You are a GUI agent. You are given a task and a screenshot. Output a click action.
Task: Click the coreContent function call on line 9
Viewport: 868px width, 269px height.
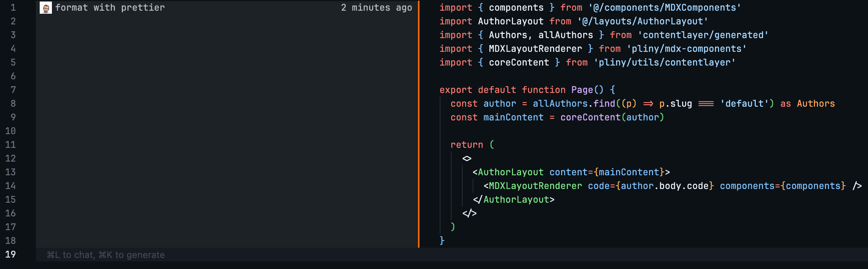(590, 117)
